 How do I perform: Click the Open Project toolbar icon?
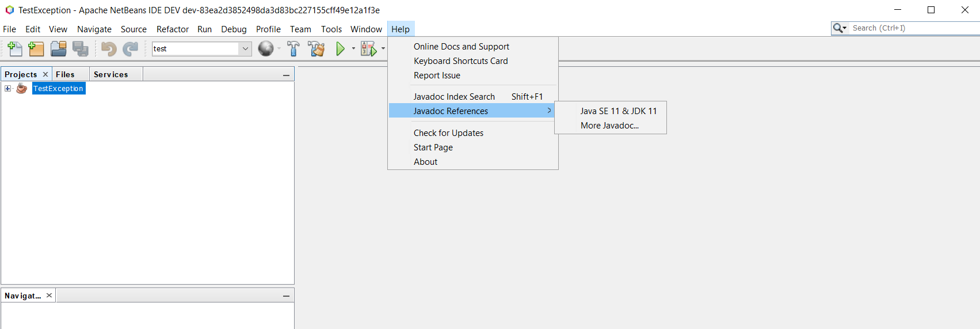(58, 49)
